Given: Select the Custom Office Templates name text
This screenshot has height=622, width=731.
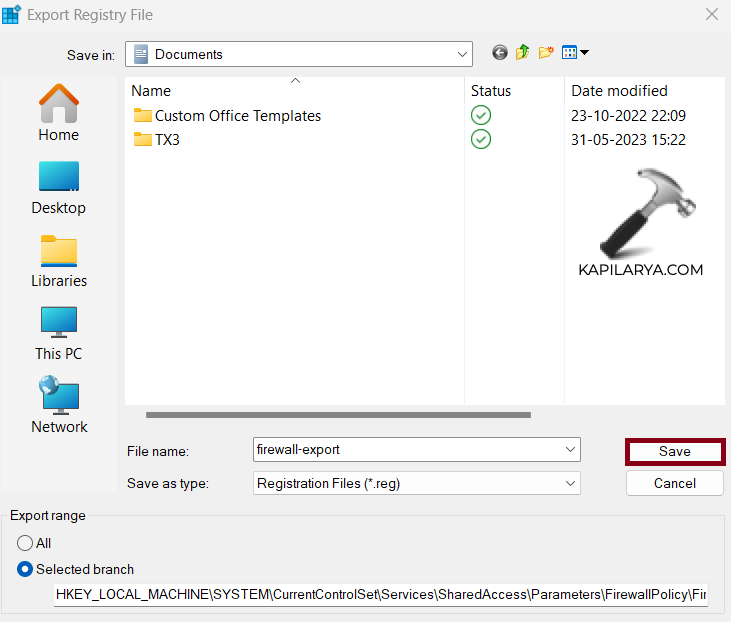Looking at the screenshot, I should (238, 115).
